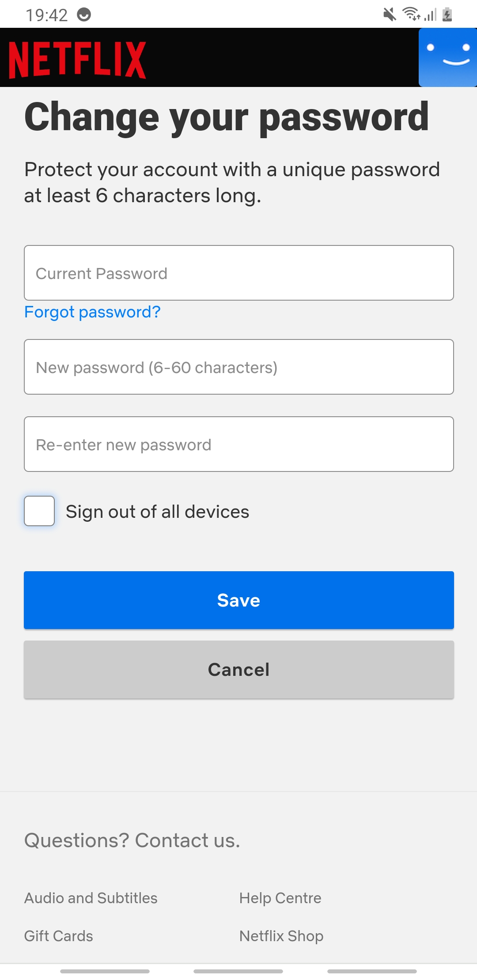
Task: Tap the battery charging icon
Action: click(x=447, y=15)
